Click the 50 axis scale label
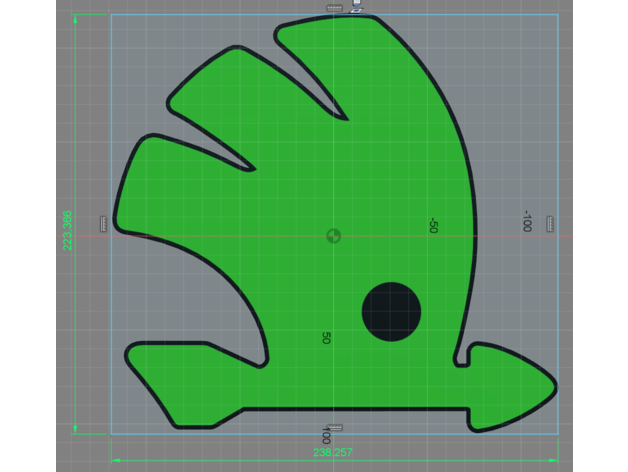The width and height of the screenshot is (628, 472). [x=326, y=339]
